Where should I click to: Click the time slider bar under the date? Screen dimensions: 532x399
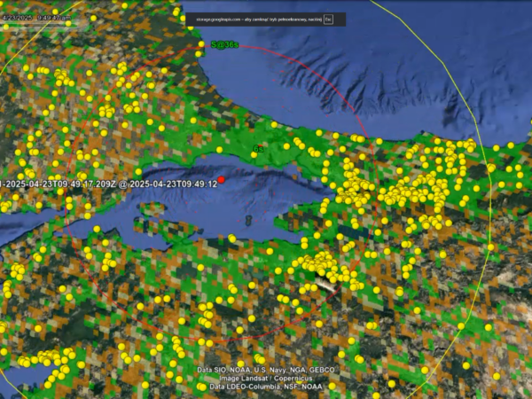tap(40, 25)
